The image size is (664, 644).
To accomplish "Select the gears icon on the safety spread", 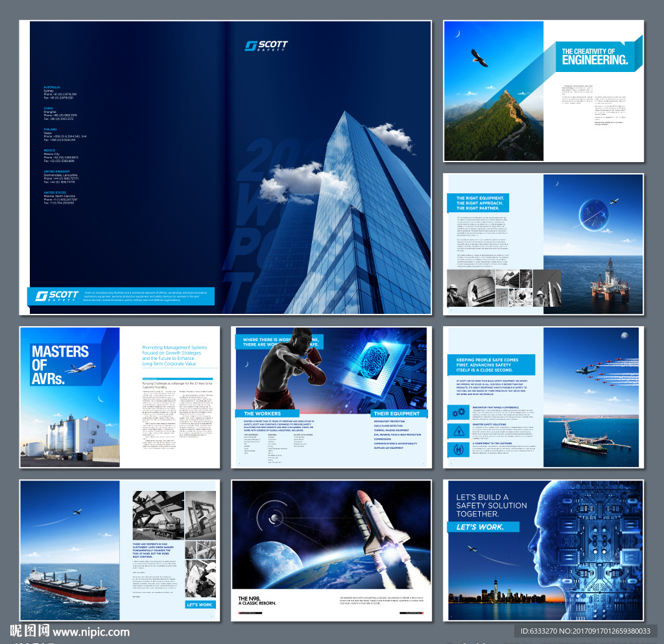I will pyautogui.click(x=458, y=412).
